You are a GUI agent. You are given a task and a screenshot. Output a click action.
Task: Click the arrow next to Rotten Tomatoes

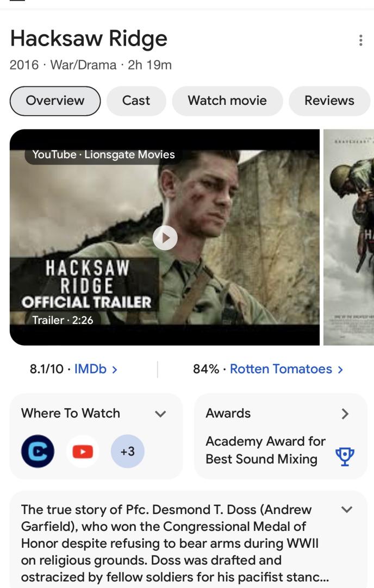tap(340, 370)
